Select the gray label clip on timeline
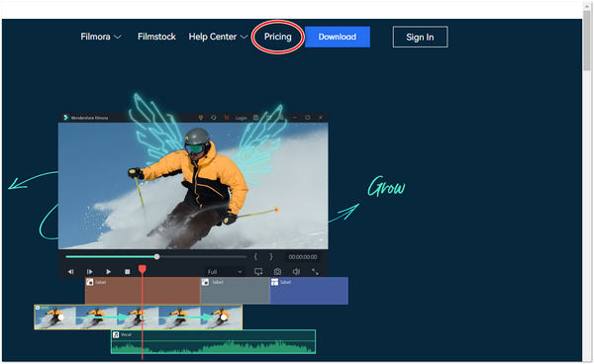 [235, 291]
